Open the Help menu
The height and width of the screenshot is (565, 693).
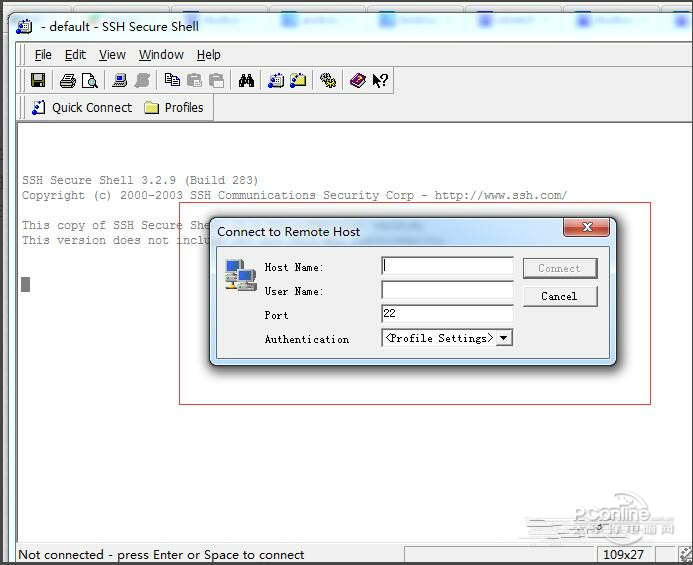coord(209,55)
